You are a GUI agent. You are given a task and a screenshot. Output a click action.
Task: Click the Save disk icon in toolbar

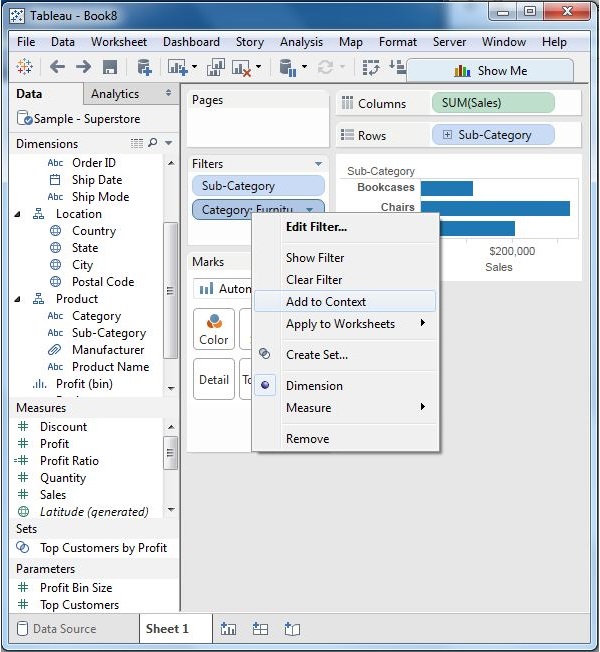click(x=110, y=67)
